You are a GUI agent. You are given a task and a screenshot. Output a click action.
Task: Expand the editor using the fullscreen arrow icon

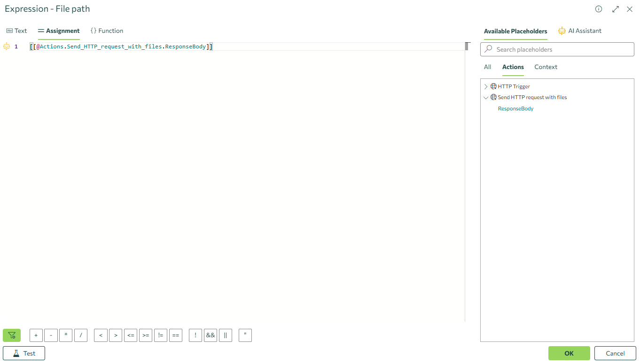tap(615, 9)
